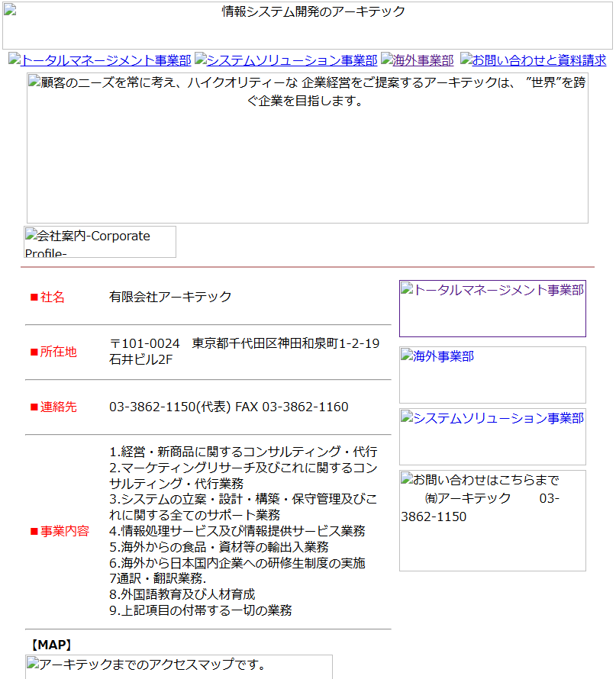
Task: Click the company name 有限会社アーキテック text
Action: point(170,297)
